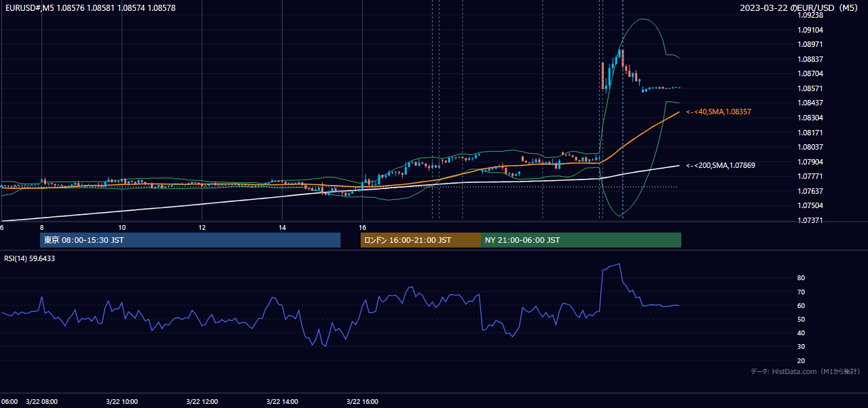This screenshot has width=868, height=408.
Task: Click the bottom time label 3/22 14:00
Action: [x=283, y=401]
